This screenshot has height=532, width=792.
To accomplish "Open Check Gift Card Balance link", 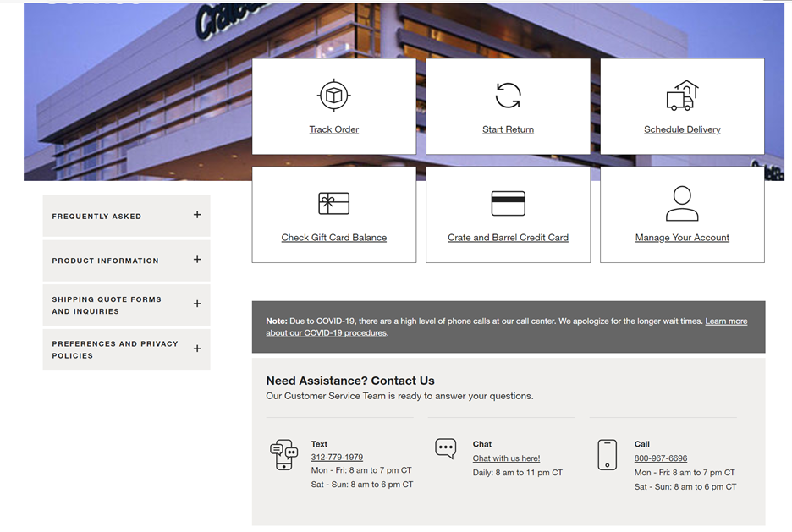I will pos(334,238).
